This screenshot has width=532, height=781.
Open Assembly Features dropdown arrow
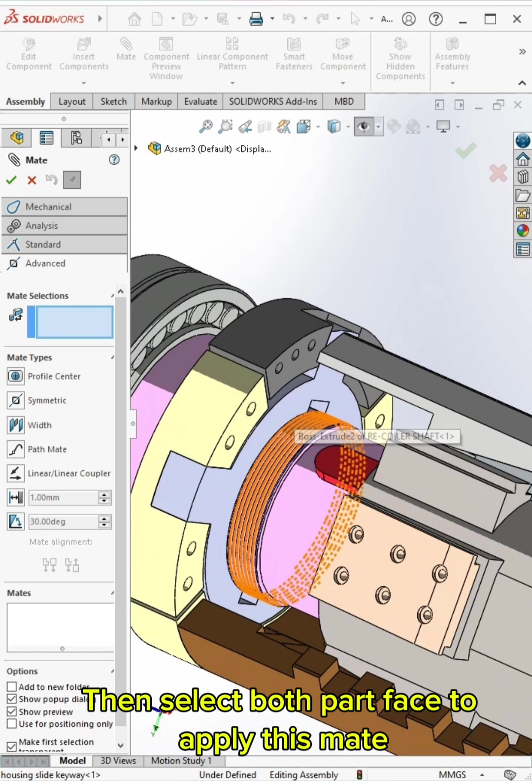[452, 83]
